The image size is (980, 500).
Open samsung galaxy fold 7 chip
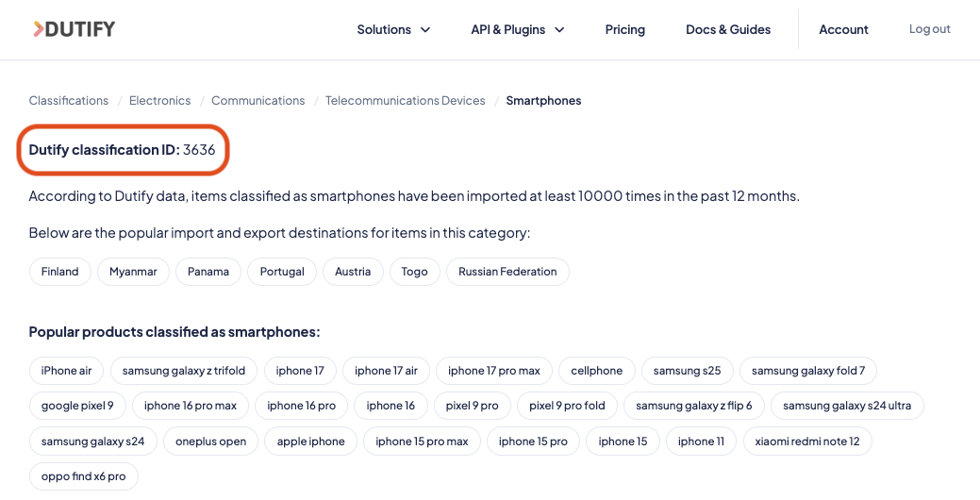808,371
